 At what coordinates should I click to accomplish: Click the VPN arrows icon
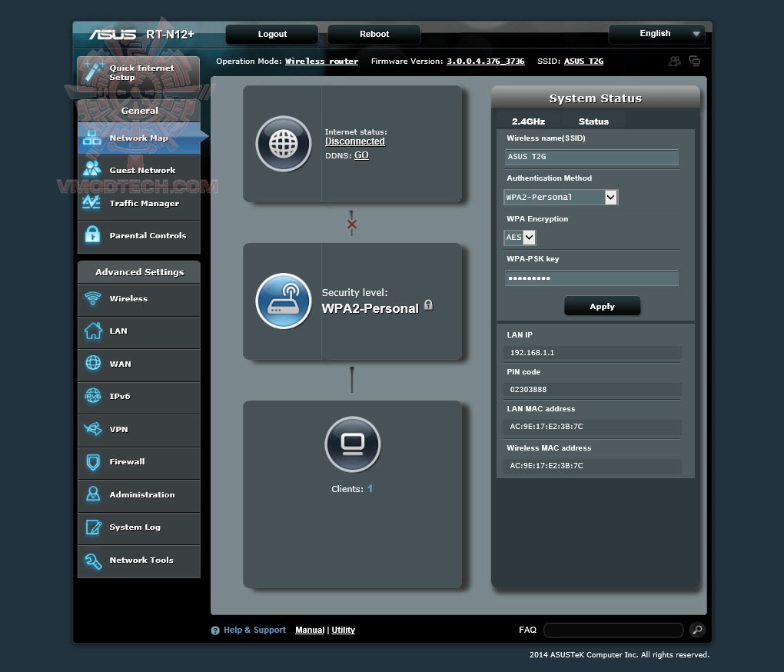coord(93,428)
